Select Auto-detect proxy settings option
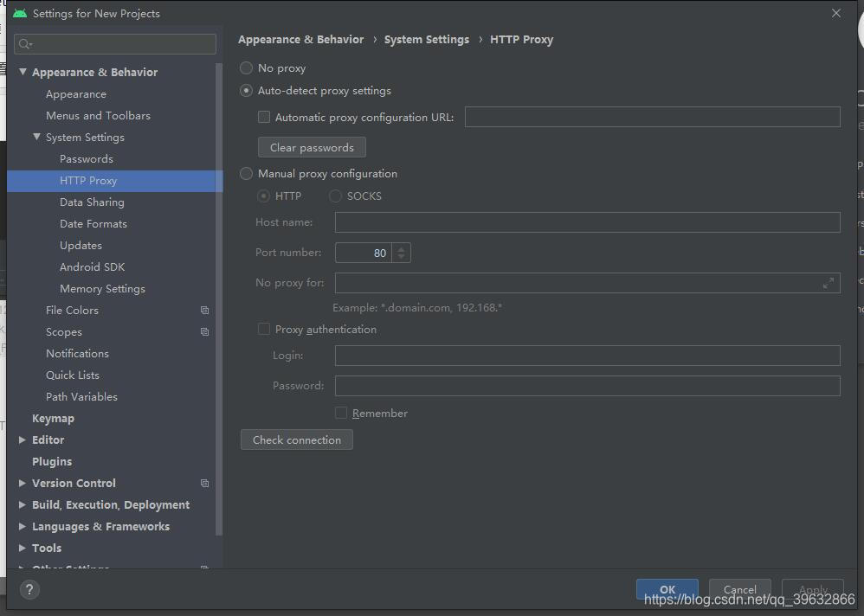 247,90
